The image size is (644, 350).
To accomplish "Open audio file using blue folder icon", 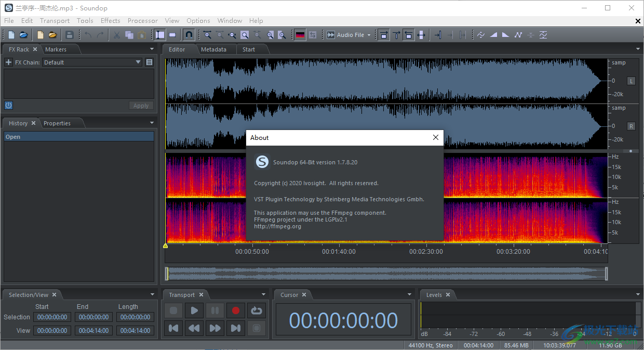I will coord(24,35).
